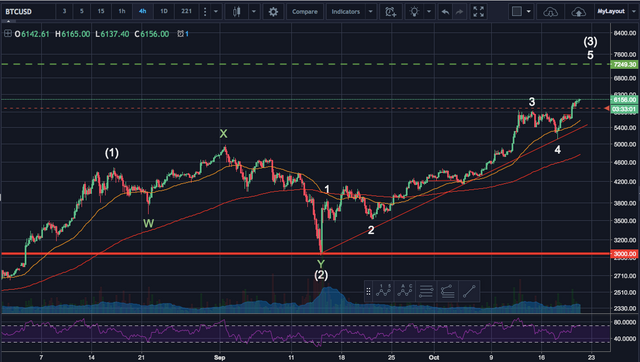640x362 pixels.
Task: Click the lightbulb ideas icon
Action: point(414,12)
